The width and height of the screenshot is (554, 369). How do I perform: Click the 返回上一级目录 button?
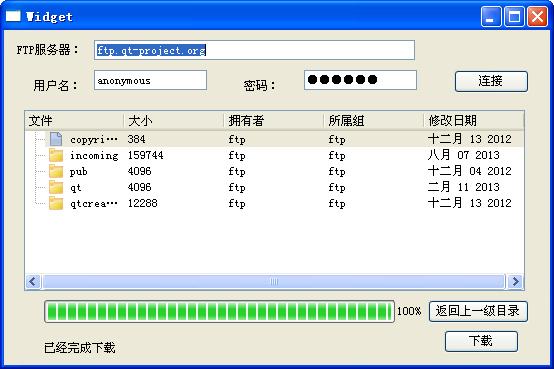(478, 311)
